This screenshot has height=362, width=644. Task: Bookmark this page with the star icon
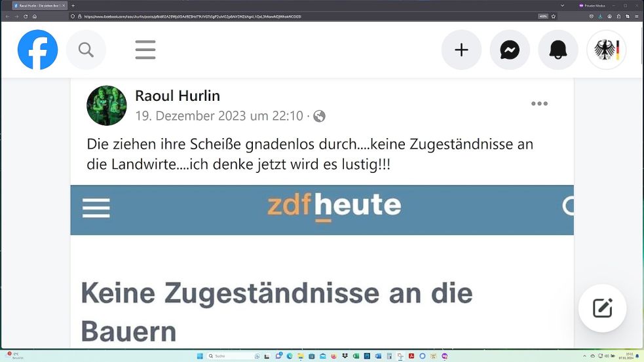(x=553, y=16)
